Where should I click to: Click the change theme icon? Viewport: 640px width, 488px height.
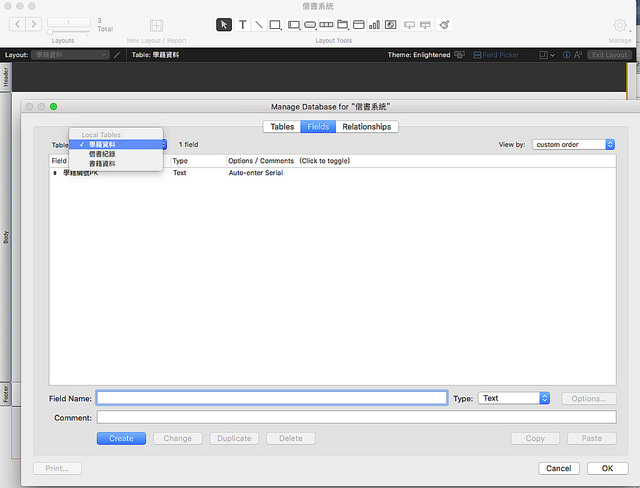coord(459,55)
